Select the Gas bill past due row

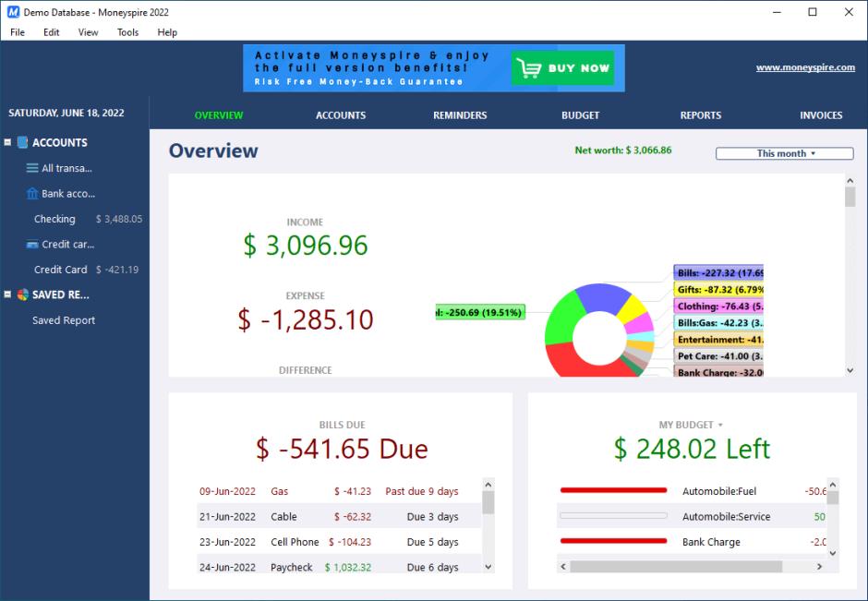[339, 491]
